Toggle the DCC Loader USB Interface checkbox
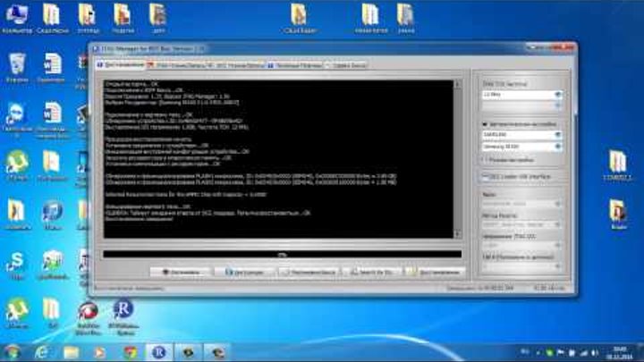The width and height of the screenshot is (644, 362). [485, 177]
